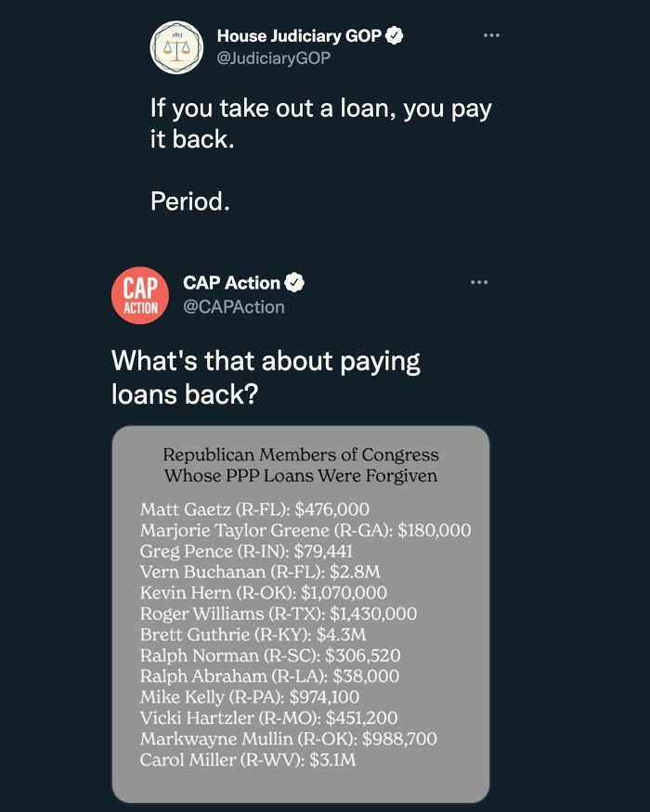Click the "What's that about paying loans back?" text
The width and height of the screenshot is (650, 812).
pos(266,376)
